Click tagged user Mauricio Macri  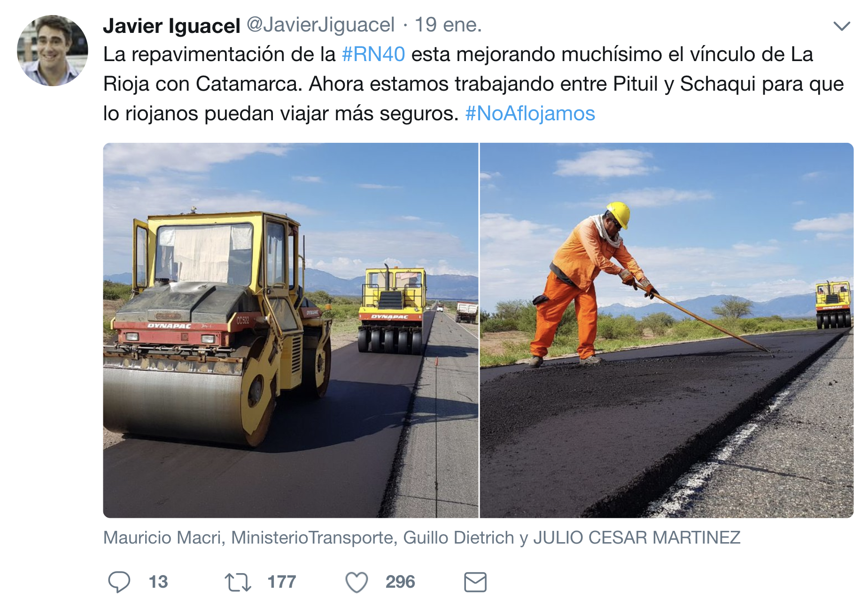162,537
